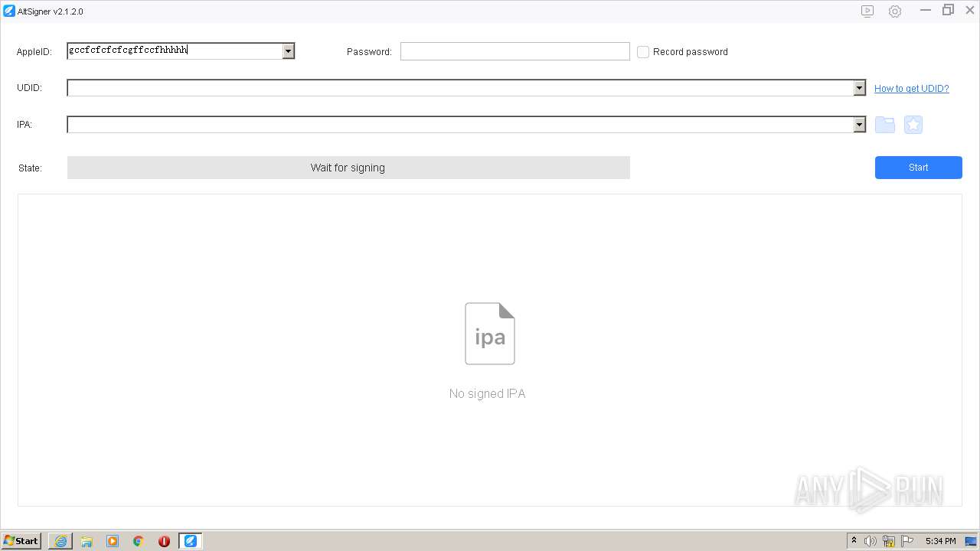Open the Action Center flag icon
The image size is (980, 551).
pyautogui.click(x=907, y=541)
